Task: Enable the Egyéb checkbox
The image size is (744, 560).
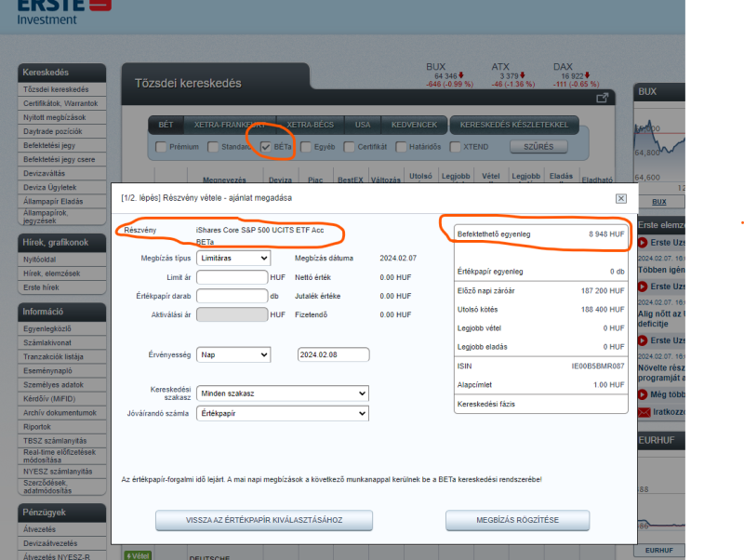Action: click(306, 147)
